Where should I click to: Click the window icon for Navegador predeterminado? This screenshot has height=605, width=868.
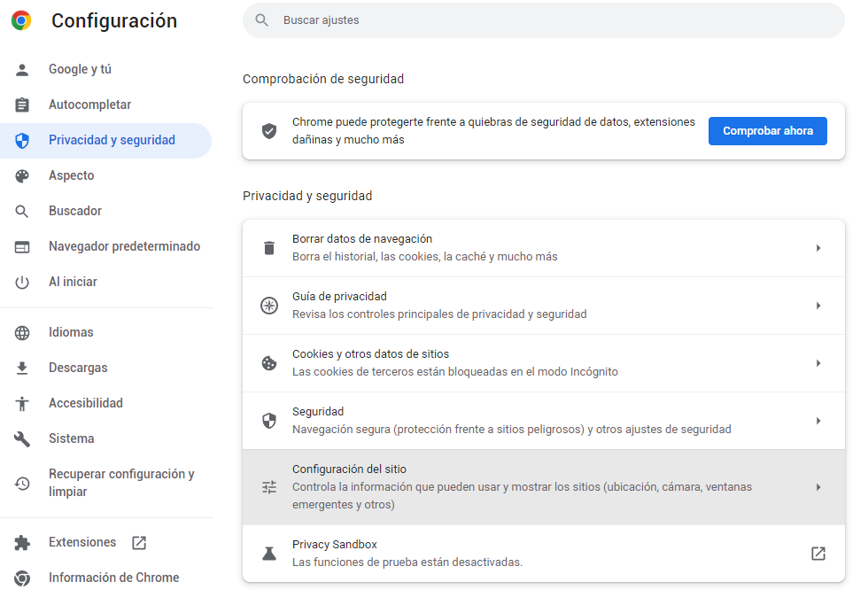(22, 247)
